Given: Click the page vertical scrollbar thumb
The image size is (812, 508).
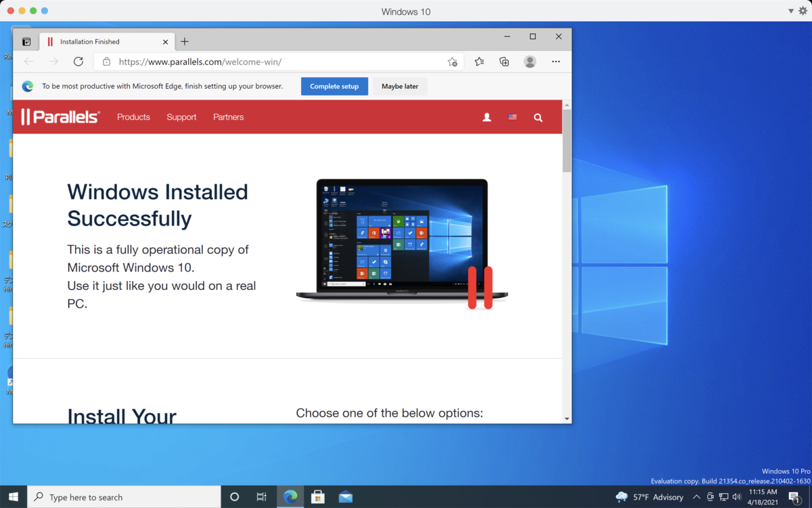Looking at the screenshot, I should [567, 140].
